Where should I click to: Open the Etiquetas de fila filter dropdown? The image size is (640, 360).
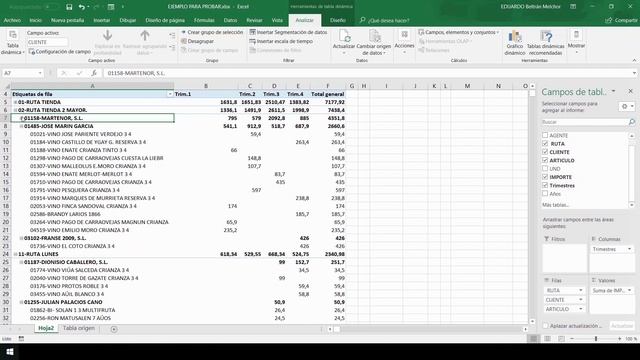(x=170, y=94)
